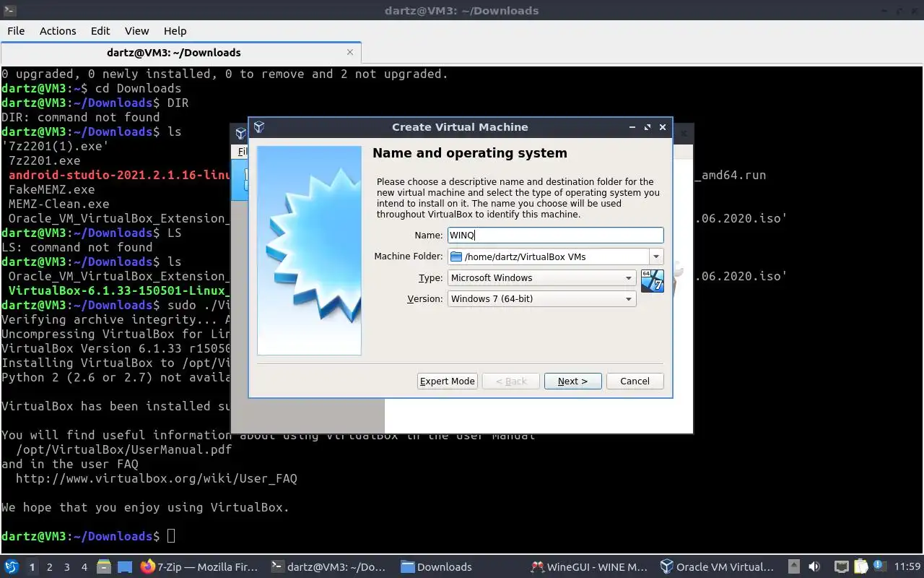The height and width of the screenshot is (578, 924).
Task: Click the green VirtualBox-6.1.33 filename in terminal
Action: coord(119,290)
